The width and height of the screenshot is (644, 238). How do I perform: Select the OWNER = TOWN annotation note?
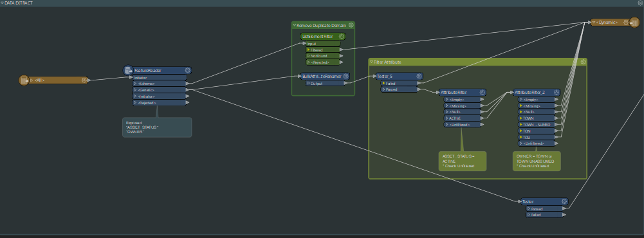coord(537,161)
